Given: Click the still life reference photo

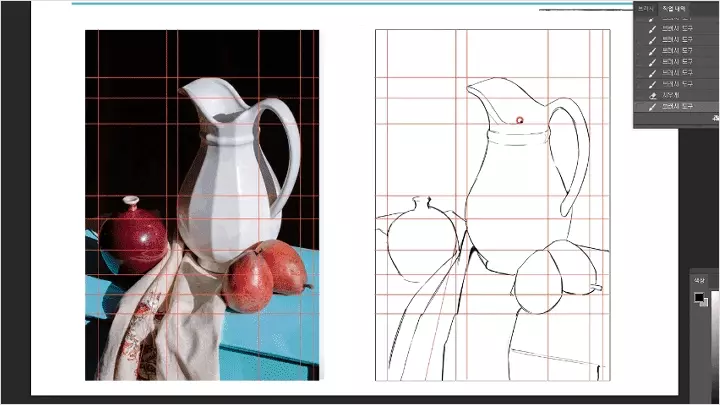Looking at the screenshot, I should (202, 205).
